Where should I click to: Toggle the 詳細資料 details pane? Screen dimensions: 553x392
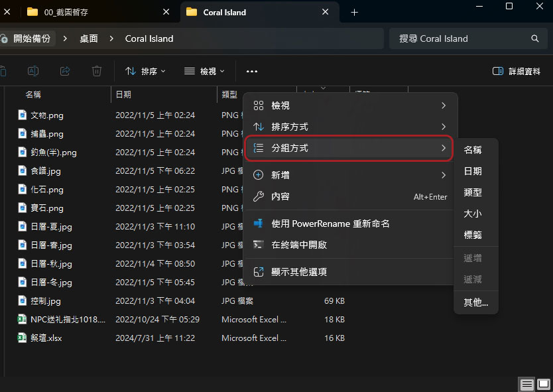[x=517, y=71]
